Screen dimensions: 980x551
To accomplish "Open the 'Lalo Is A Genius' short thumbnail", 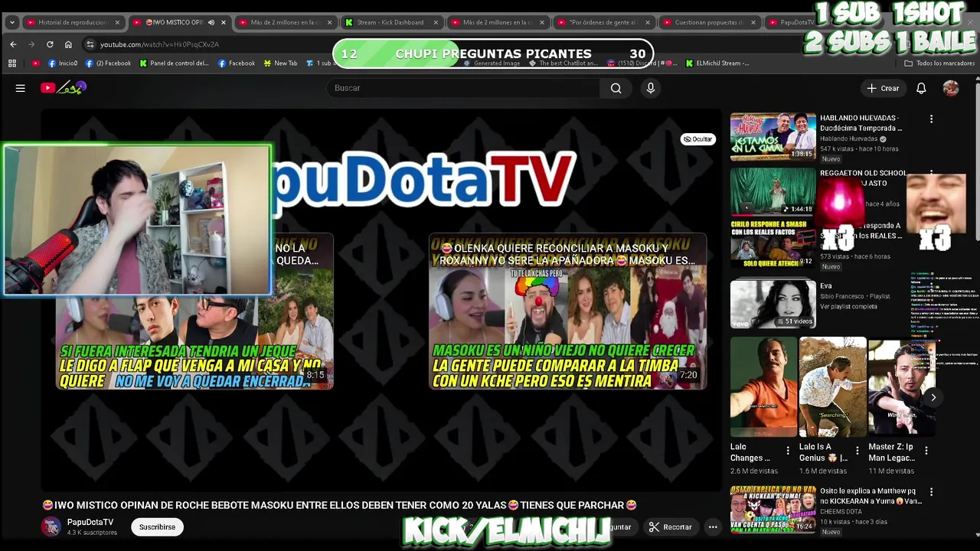I will click(x=832, y=387).
